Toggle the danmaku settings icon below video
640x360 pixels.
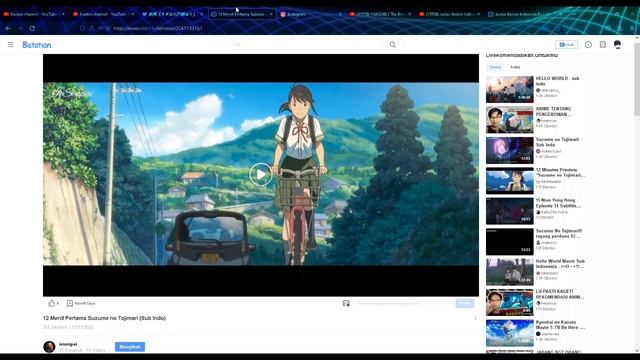click(x=346, y=303)
